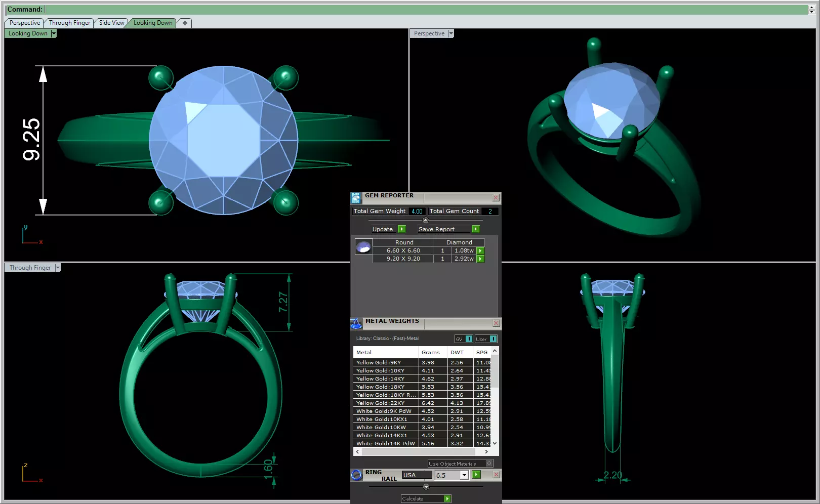The image size is (820, 504).
Task: Click green arrow for the 2.92tw gem row
Action: [x=480, y=259]
